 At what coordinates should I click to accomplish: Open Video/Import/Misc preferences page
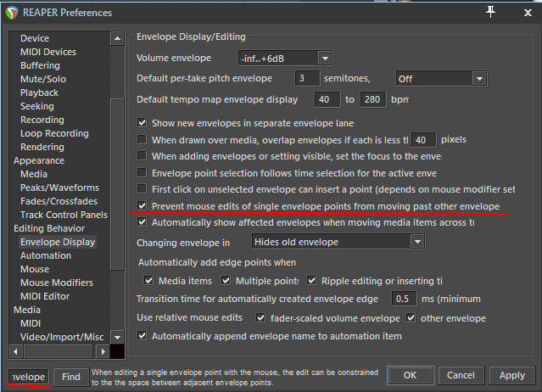click(x=62, y=337)
